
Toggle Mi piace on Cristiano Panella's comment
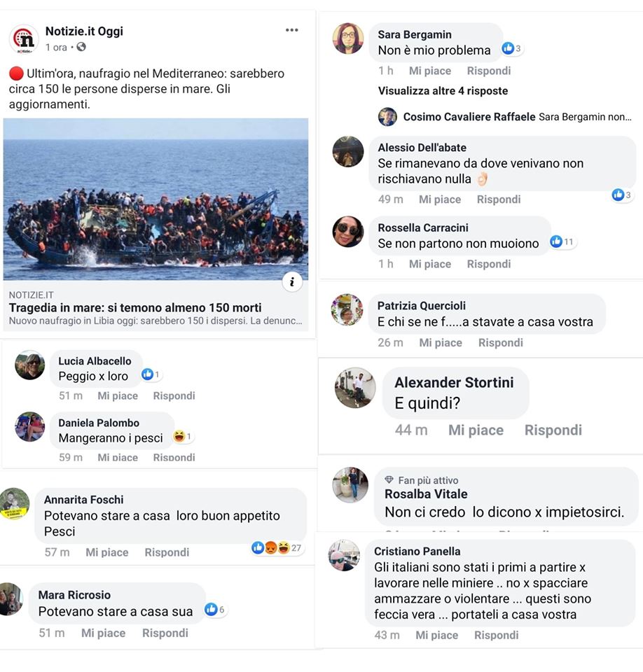click(436, 635)
